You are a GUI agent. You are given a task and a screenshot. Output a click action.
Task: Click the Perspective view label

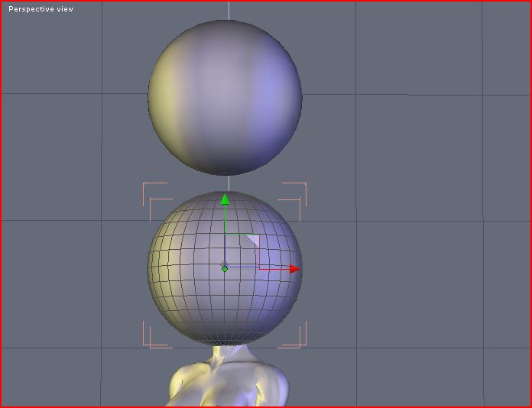41,9
